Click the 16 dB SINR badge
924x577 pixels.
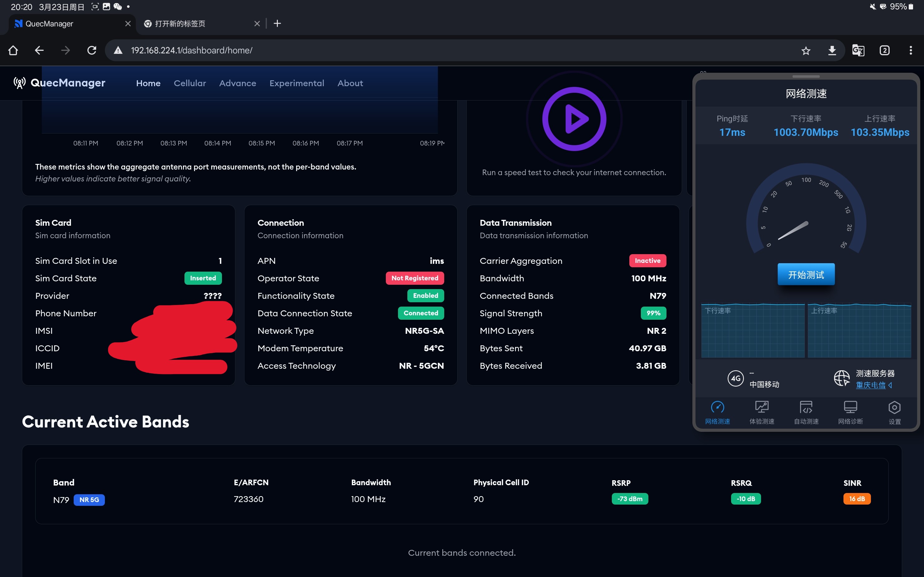pos(857,499)
